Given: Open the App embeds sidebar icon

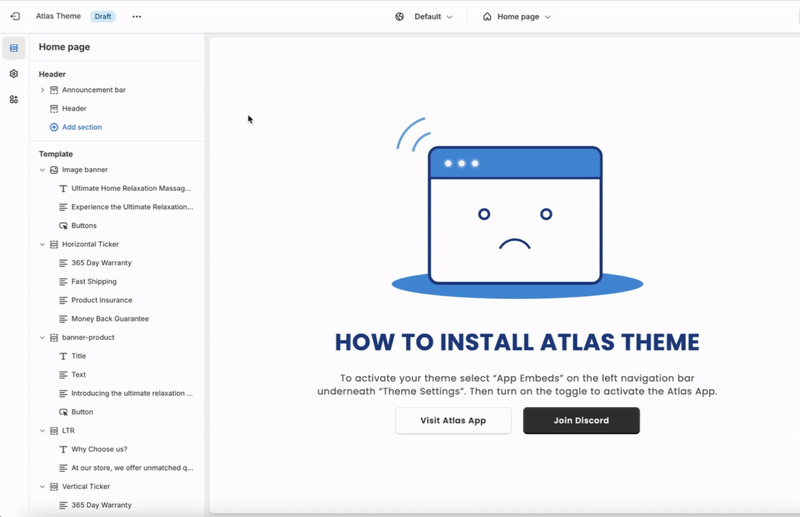Looking at the screenshot, I should coord(14,100).
